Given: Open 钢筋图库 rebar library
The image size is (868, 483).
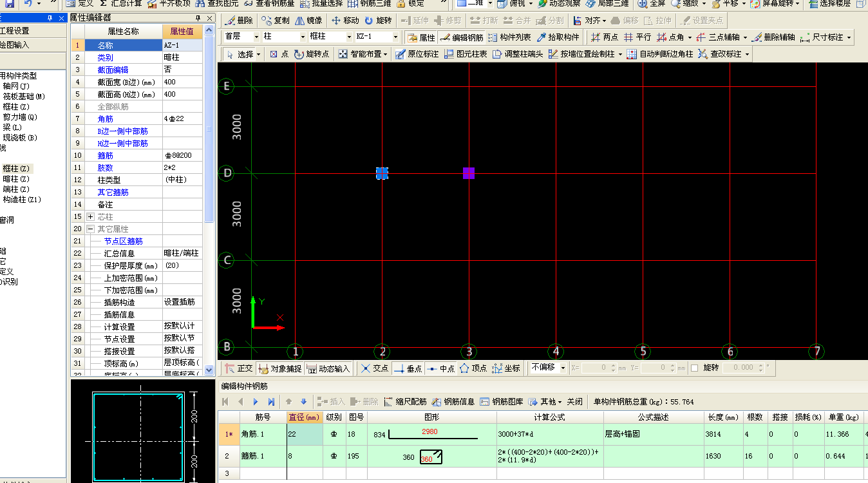Looking at the screenshot, I should (502, 401).
